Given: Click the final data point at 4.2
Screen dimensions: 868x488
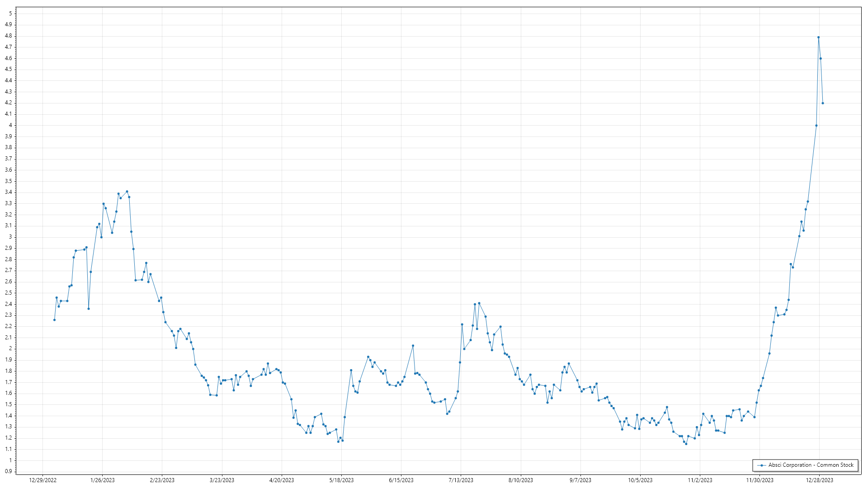Looking at the screenshot, I should (823, 103).
